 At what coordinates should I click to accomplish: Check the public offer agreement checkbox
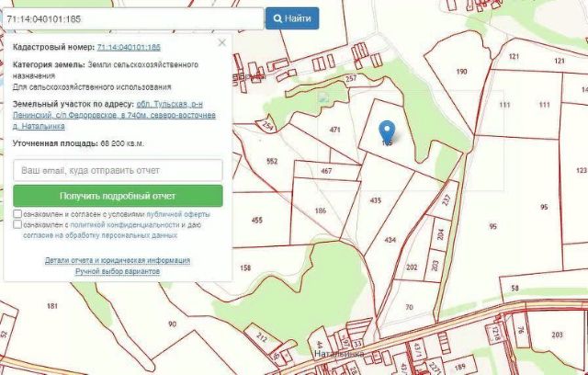17,214
